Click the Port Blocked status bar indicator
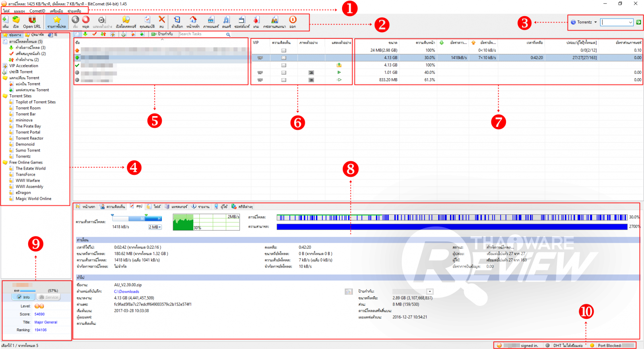This screenshot has width=644, height=349. 612,345
